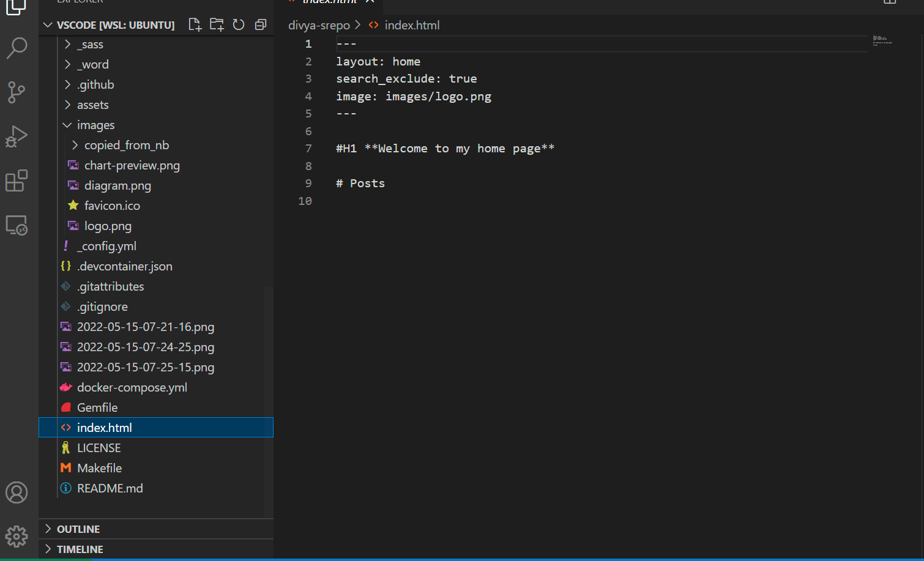This screenshot has height=561, width=924.
Task: Open the Extensions view
Action: pos(17,180)
